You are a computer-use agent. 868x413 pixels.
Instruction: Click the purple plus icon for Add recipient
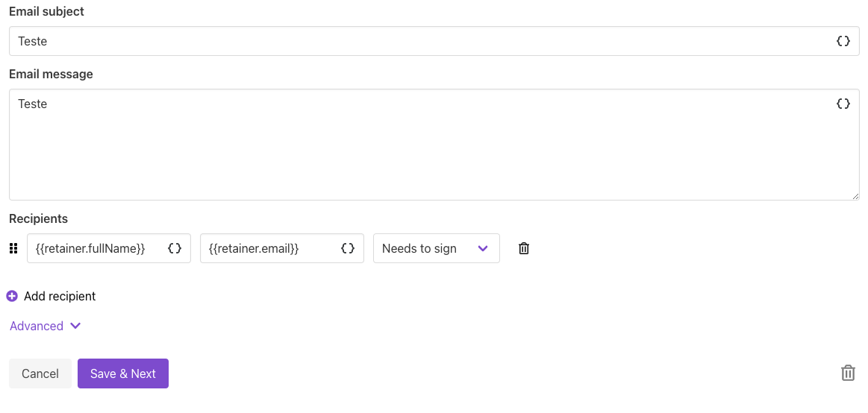(12, 297)
